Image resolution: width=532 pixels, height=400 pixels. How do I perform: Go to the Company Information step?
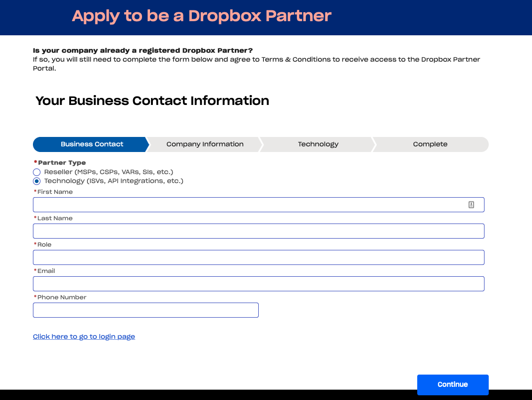click(x=205, y=144)
